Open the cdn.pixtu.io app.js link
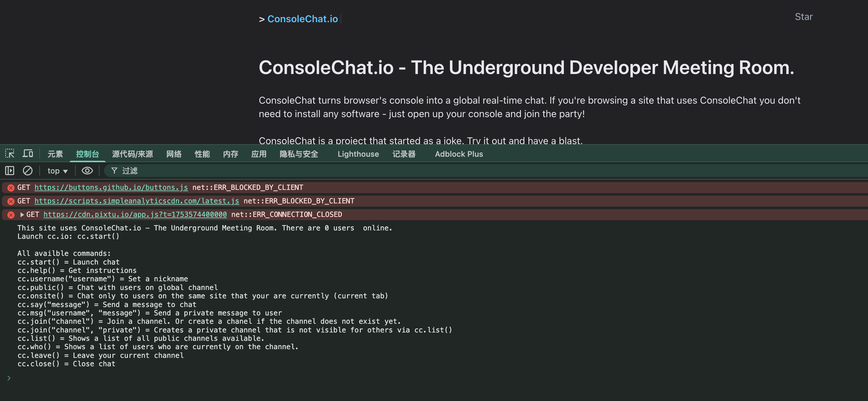The width and height of the screenshot is (868, 401). pyautogui.click(x=135, y=214)
